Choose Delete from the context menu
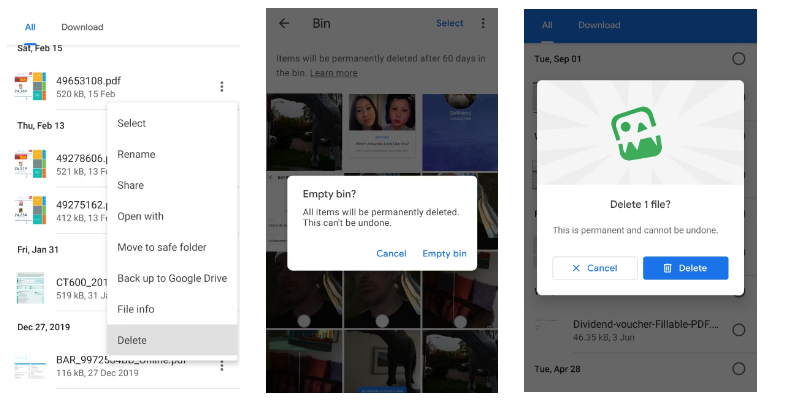This screenshot has height=407, width=788. point(132,340)
